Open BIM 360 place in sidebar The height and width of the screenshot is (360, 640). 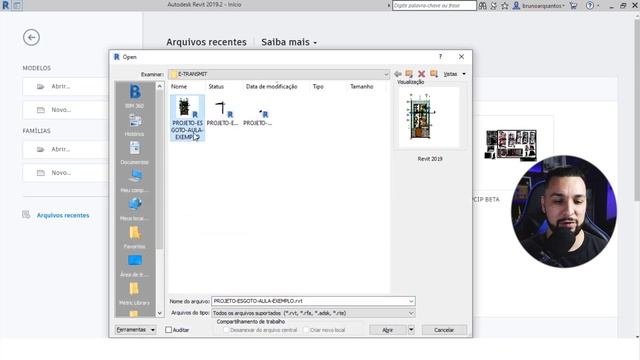(x=135, y=96)
